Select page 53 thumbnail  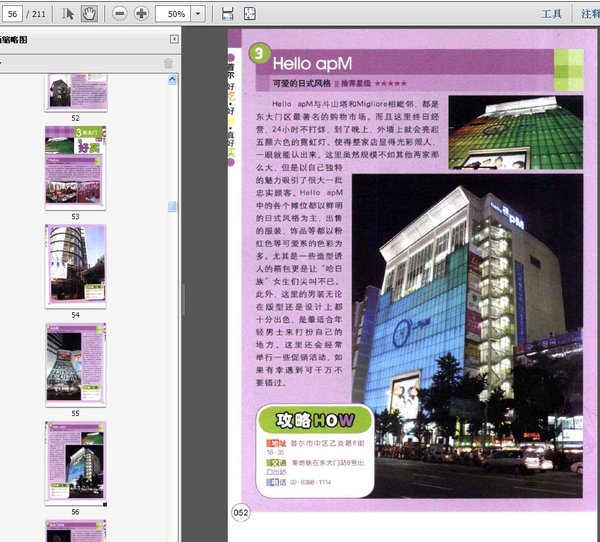tap(75, 167)
